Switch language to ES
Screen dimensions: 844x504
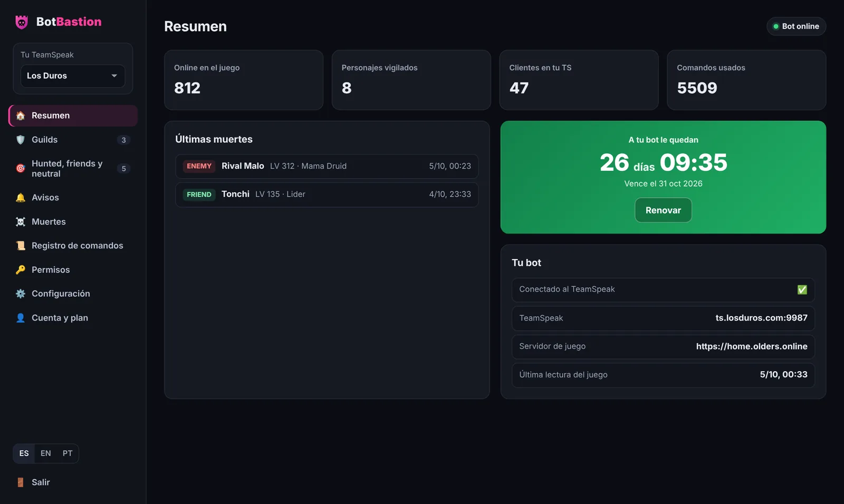[x=24, y=453]
